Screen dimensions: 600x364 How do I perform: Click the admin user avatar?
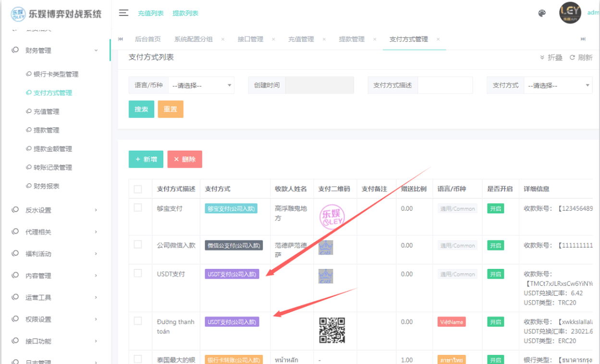pos(570,13)
